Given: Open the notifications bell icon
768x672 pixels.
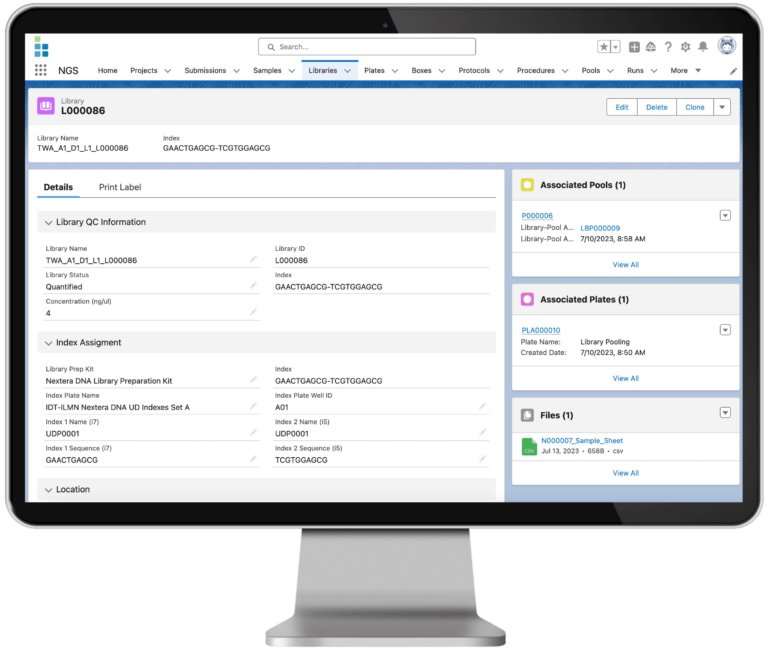Looking at the screenshot, I should tap(703, 47).
